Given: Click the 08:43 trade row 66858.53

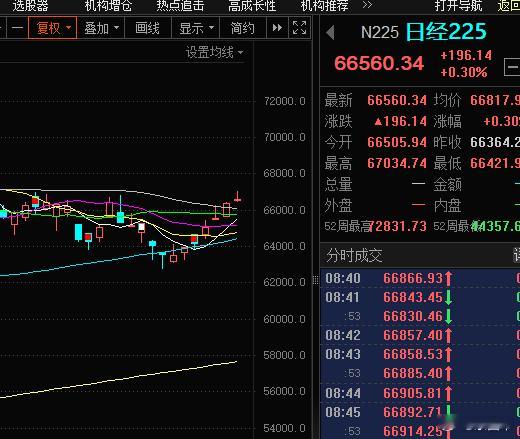Looking at the screenshot, I should [420, 354].
